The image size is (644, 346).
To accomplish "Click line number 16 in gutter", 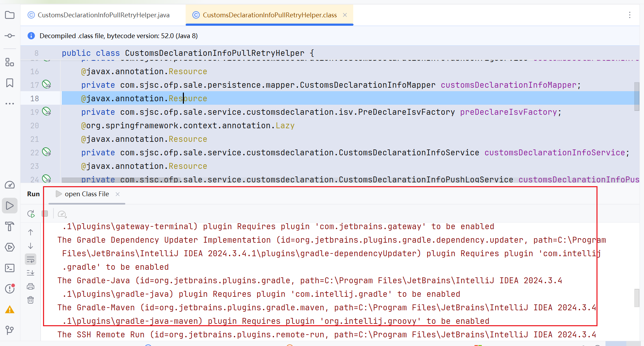I will [x=35, y=71].
